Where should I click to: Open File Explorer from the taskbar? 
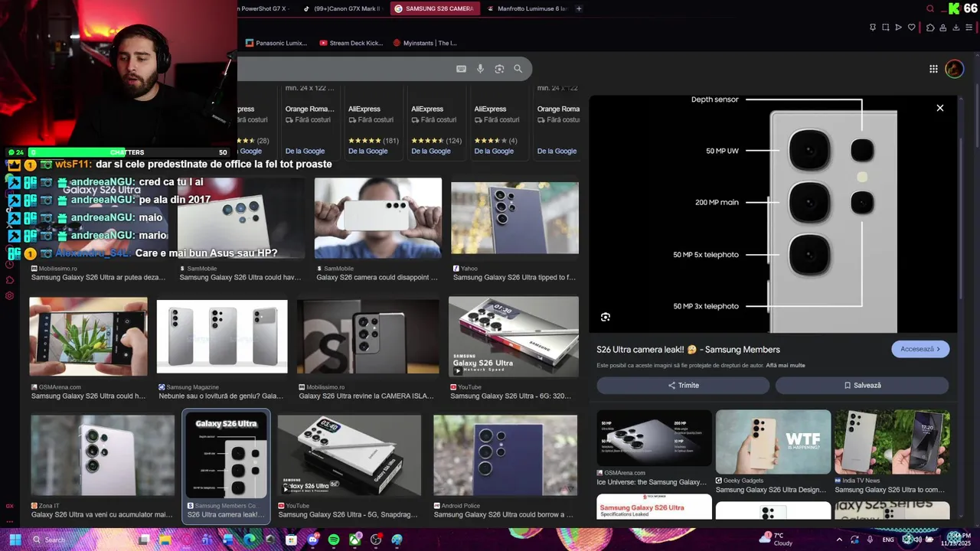165,540
